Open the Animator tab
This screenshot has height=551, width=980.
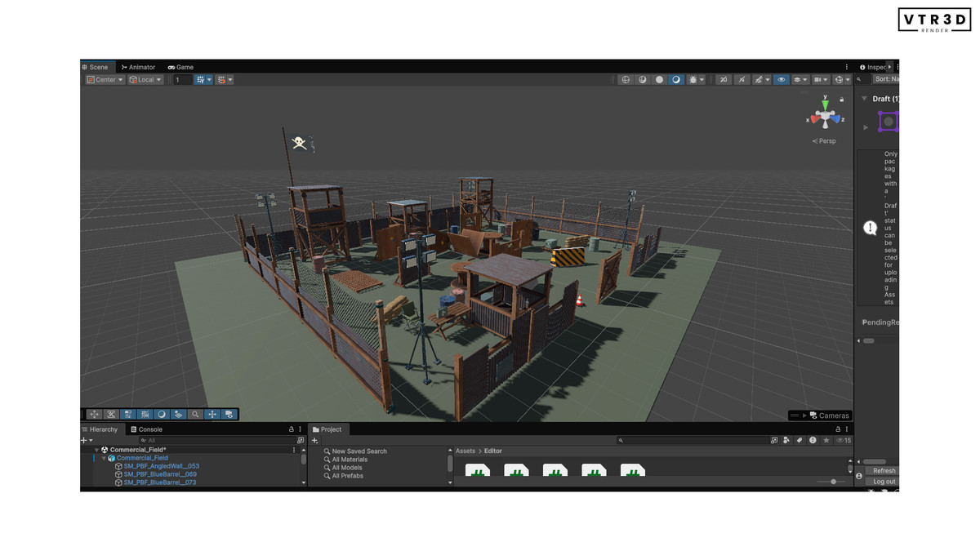(138, 67)
